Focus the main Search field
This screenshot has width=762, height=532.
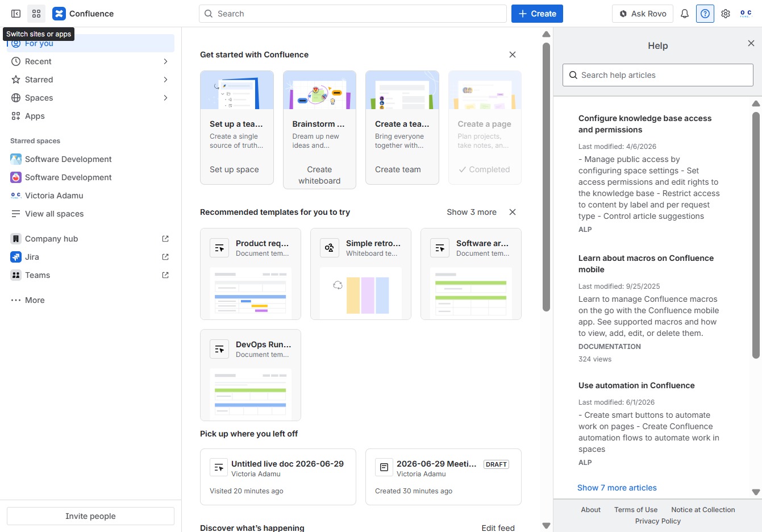click(353, 14)
